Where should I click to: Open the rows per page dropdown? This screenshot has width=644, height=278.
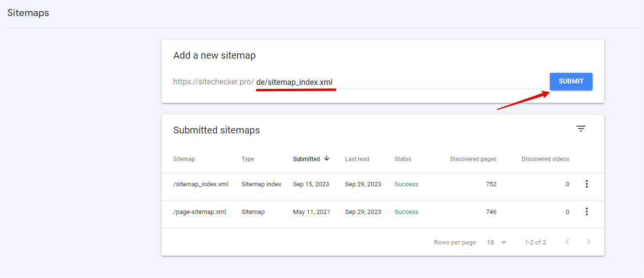pyautogui.click(x=496, y=242)
